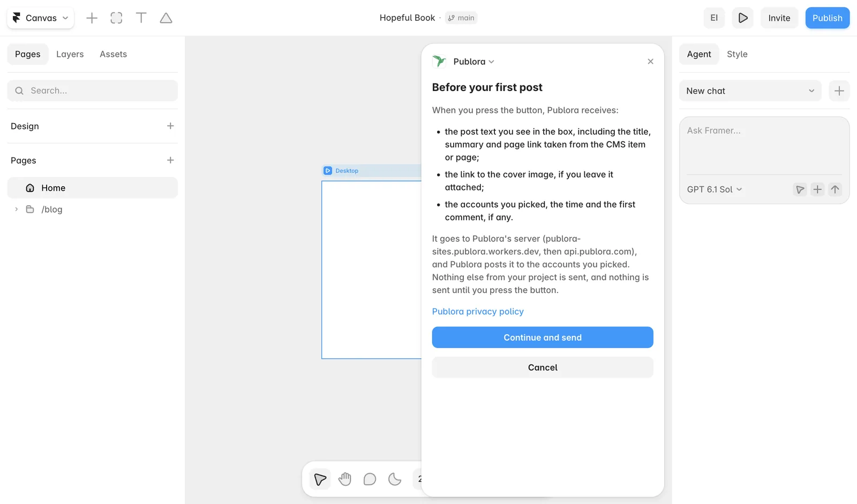Add a new page in Pages section

coord(170,160)
